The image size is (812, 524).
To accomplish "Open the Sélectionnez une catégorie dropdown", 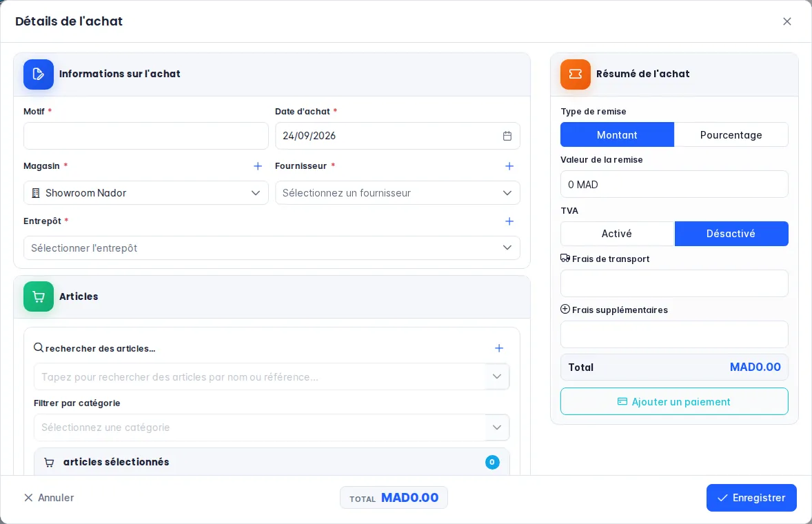I will [272, 427].
